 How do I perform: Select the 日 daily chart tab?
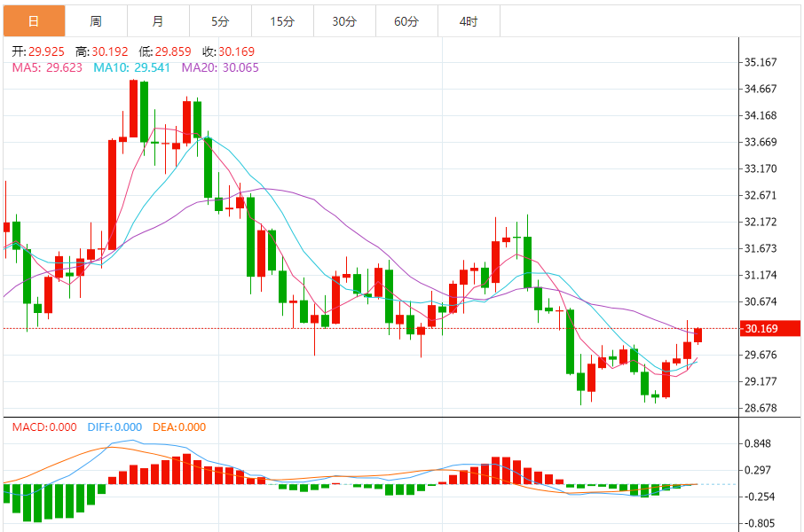[x=35, y=21]
